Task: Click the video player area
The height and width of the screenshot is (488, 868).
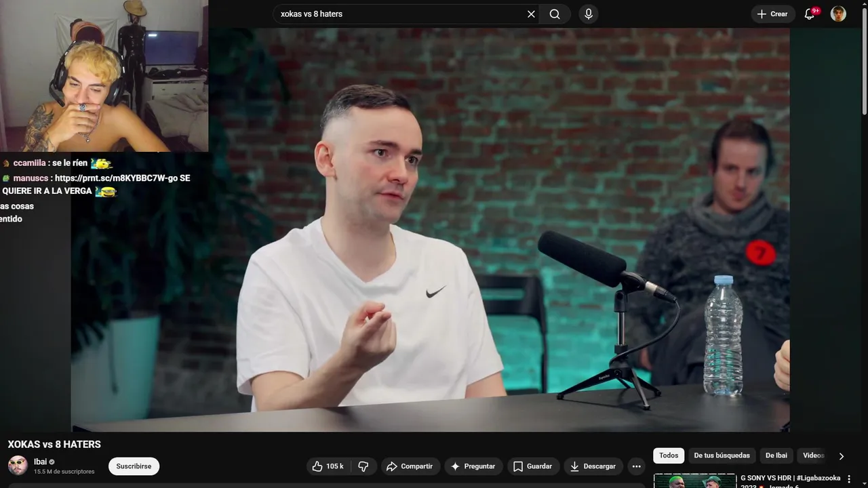Action: coord(430,230)
